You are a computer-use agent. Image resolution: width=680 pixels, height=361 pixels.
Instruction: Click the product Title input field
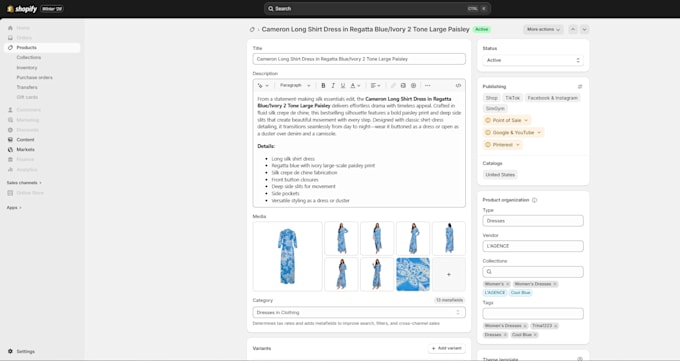359,59
